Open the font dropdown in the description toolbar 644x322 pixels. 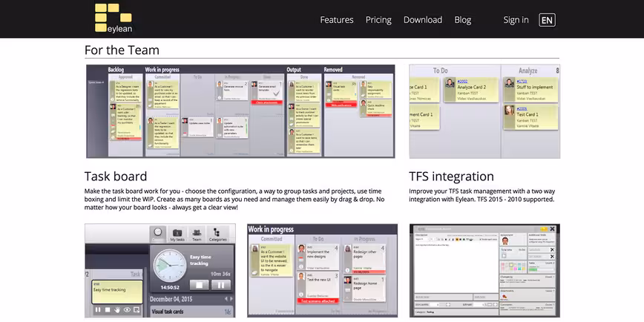[422, 239]
